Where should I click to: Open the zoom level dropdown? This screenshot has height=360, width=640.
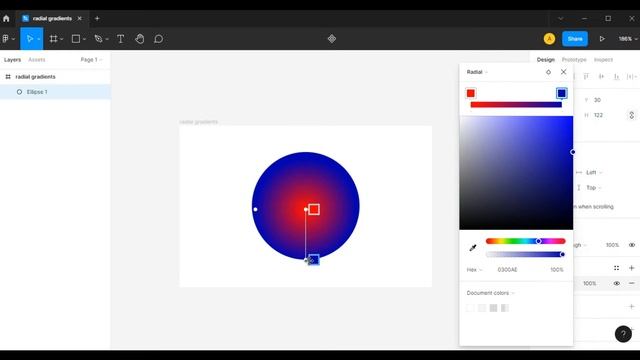628,39
